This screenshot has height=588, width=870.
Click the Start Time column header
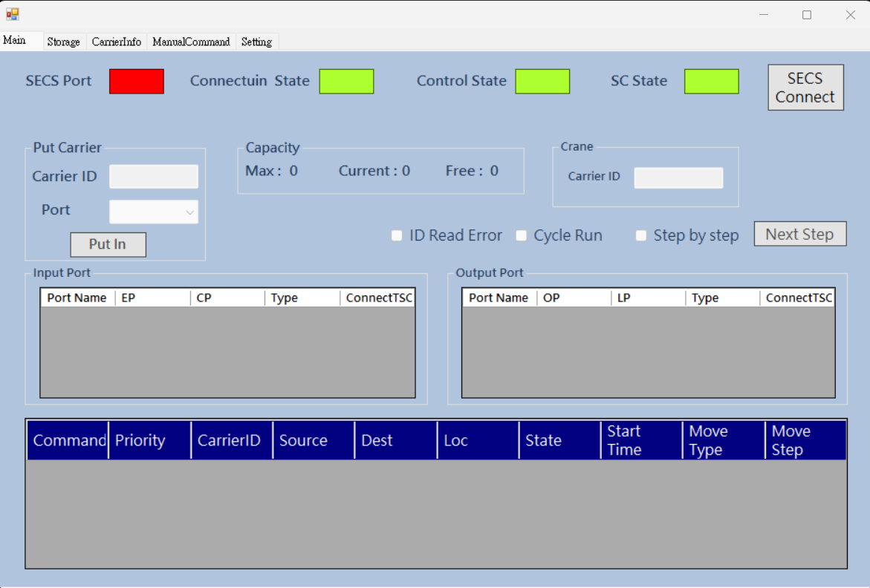pos(641,440)
